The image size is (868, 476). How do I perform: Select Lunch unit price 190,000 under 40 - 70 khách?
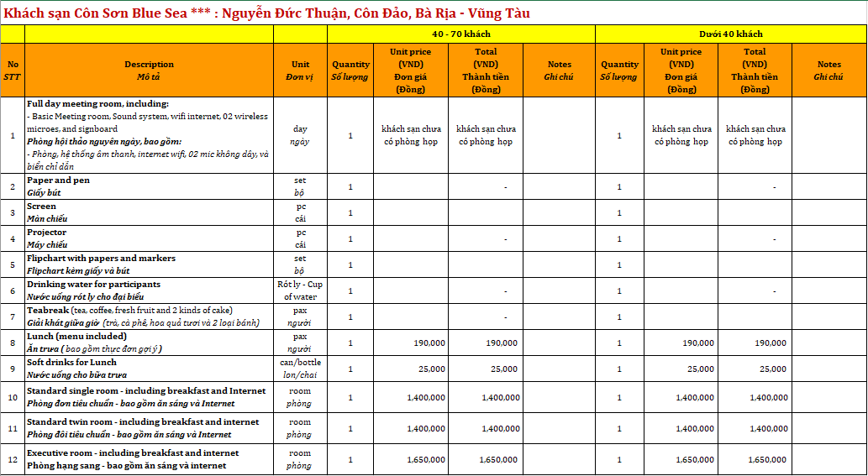click(411, 343)
